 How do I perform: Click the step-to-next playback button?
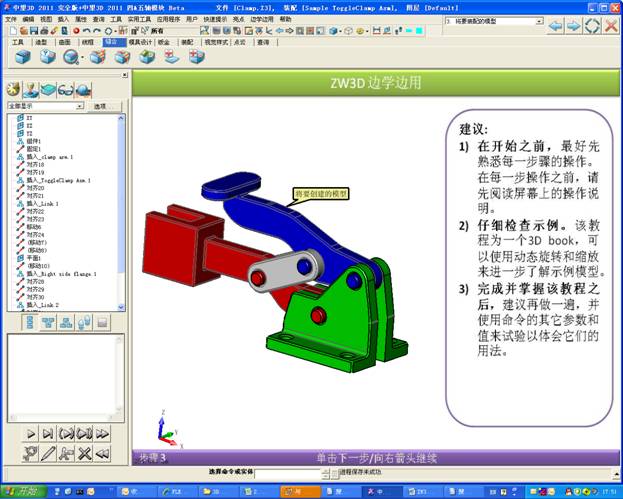coord(48,434)
